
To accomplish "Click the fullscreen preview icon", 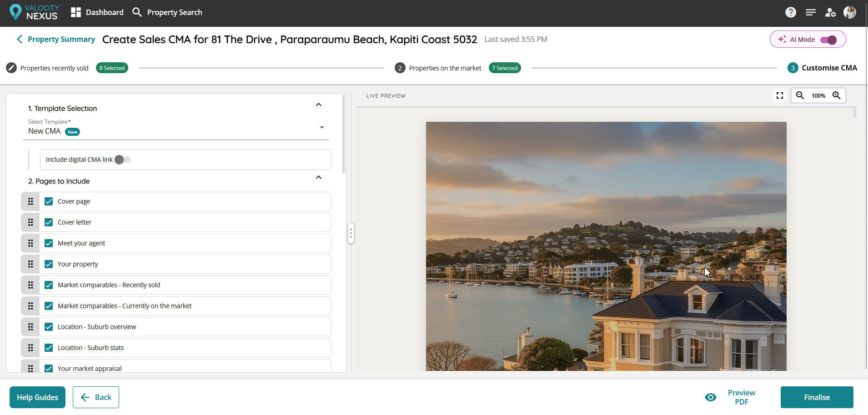I will point(780,95).
